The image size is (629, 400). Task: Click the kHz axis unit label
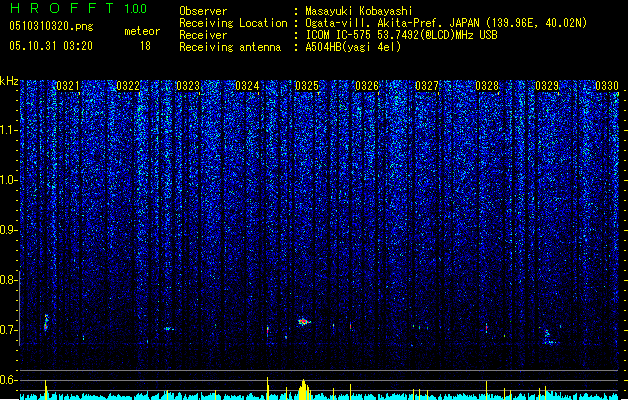[9, 81]
